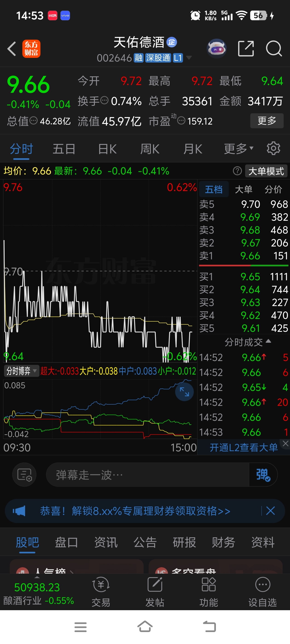Tap the 14:53 trade record row
290x644 pixels.
click(x=244, y=432)
